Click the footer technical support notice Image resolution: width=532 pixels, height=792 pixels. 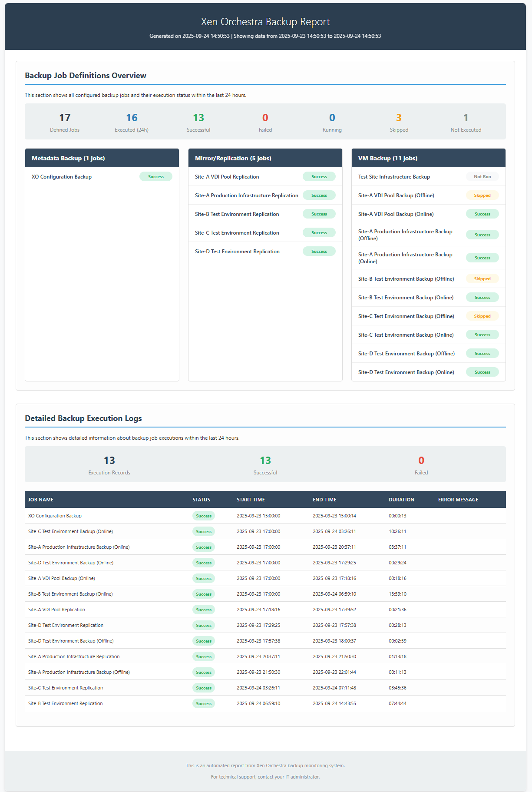(x=265, y=777)
